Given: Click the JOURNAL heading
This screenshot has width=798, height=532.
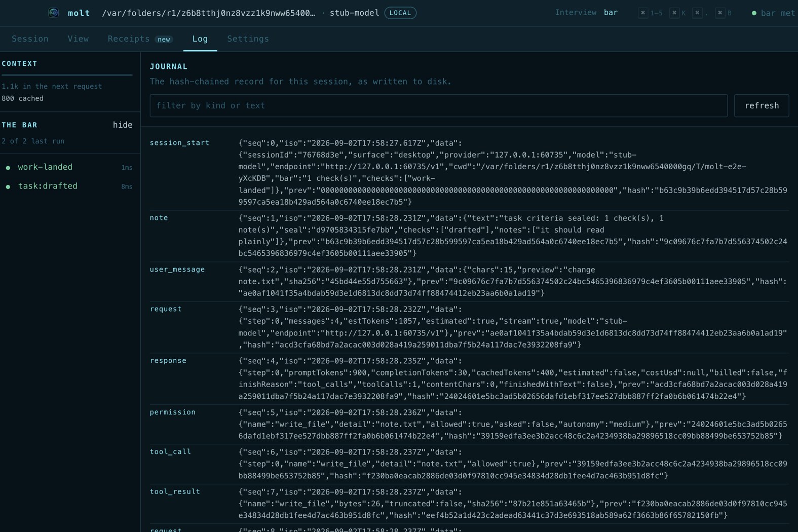Looking at the screenshot, I should pyautogui.click(x=169, y=67).
